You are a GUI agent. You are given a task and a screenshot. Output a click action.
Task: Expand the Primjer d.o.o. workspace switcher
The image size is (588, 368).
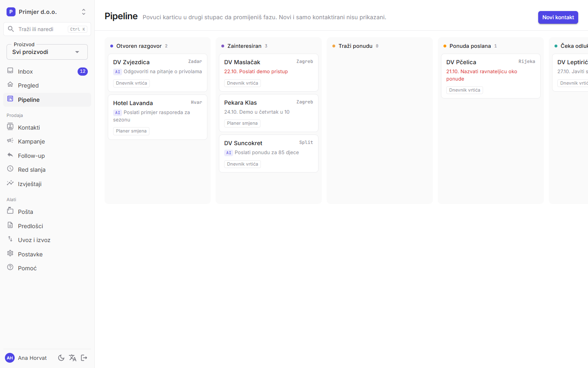[47, 12]
